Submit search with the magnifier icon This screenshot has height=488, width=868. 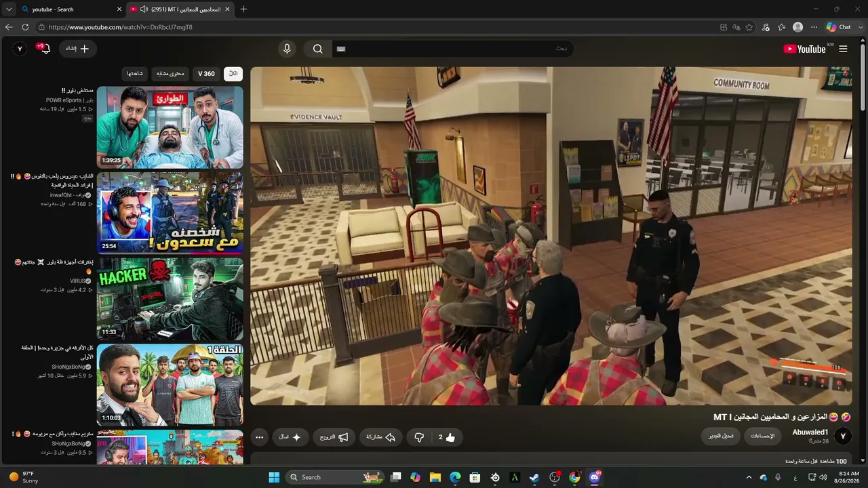click(317, 49)
